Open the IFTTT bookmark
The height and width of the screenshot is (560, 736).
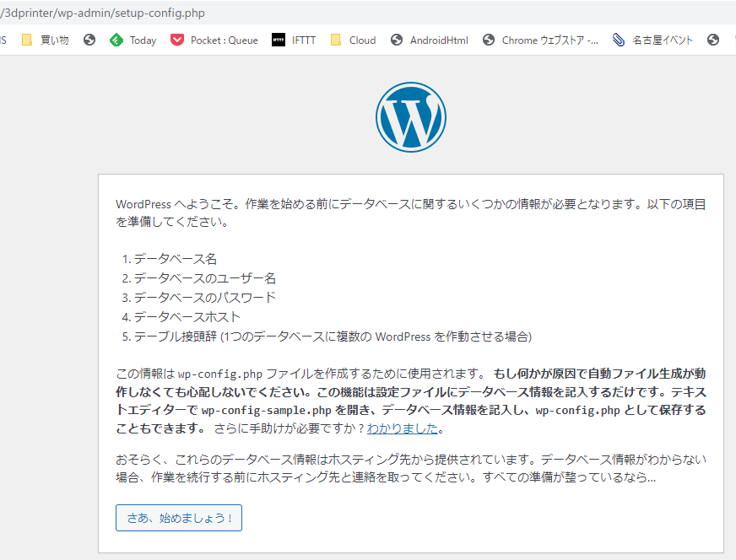click(x=294, y=40)
